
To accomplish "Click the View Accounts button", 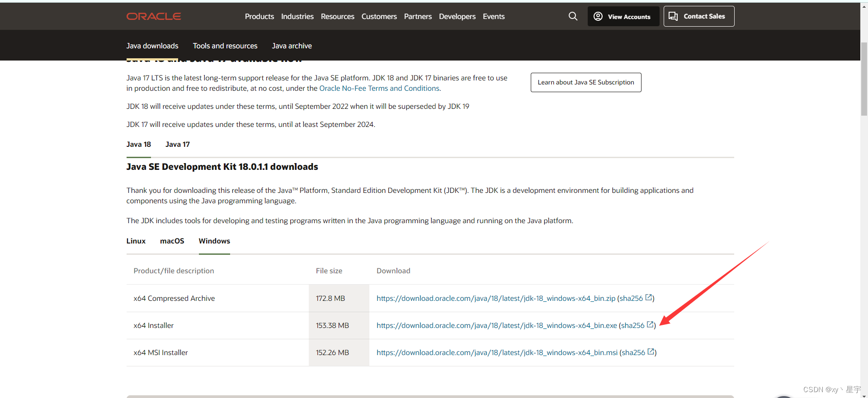I will coord(623,16).
